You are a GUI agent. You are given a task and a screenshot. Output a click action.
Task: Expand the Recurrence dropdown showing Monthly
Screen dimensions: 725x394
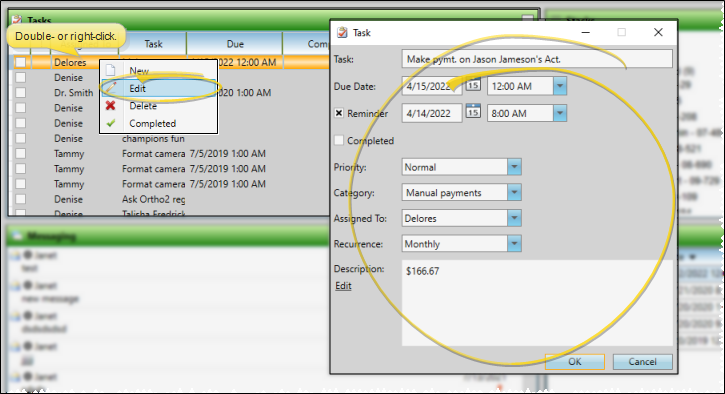click(514, 244)
